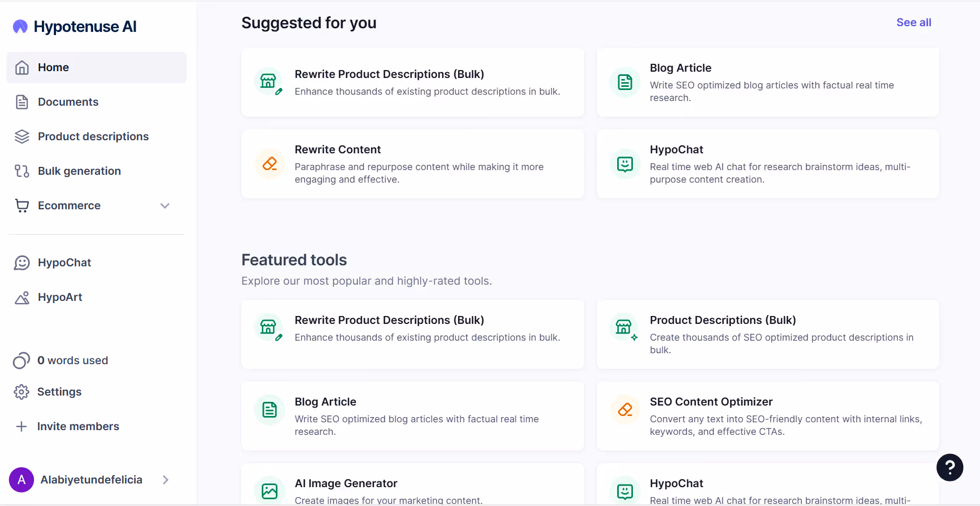Open the Rewrite Content card title
Viewport: 980px width, 506px height.
point(338,150)
